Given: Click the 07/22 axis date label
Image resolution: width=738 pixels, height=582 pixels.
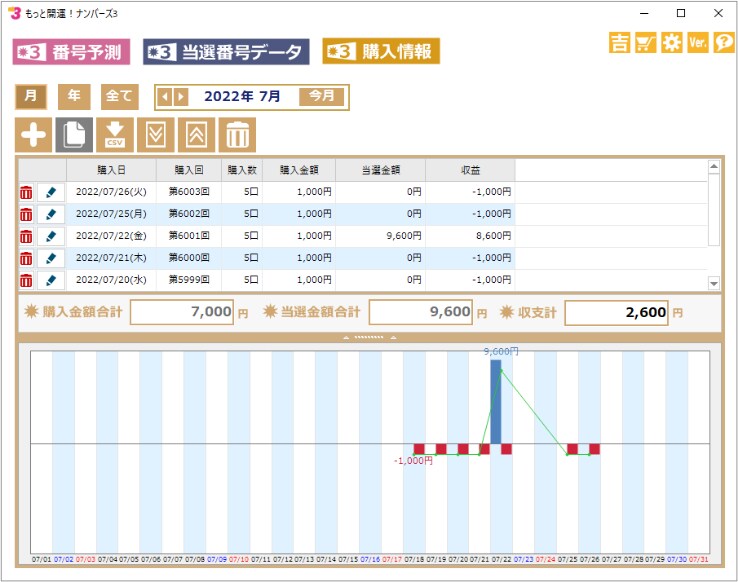Looking at the screenshot, I should (x=501, y=559).
